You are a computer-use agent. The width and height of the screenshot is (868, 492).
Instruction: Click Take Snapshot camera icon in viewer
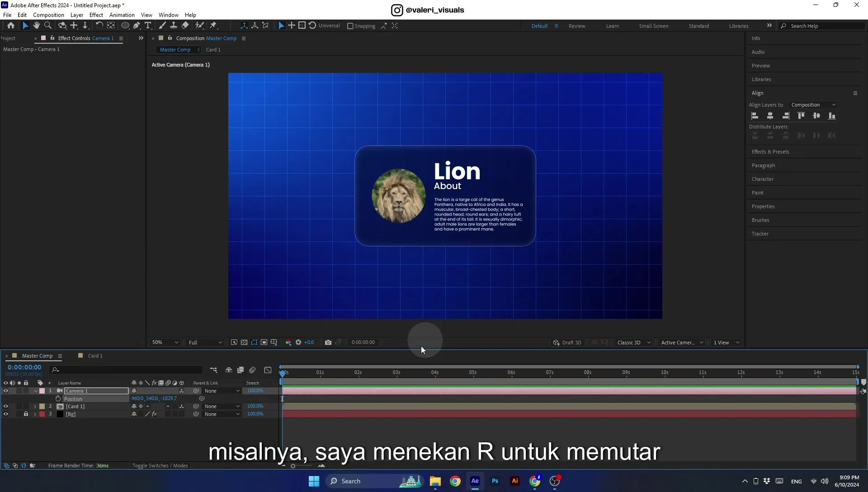(x=328, y=342)
